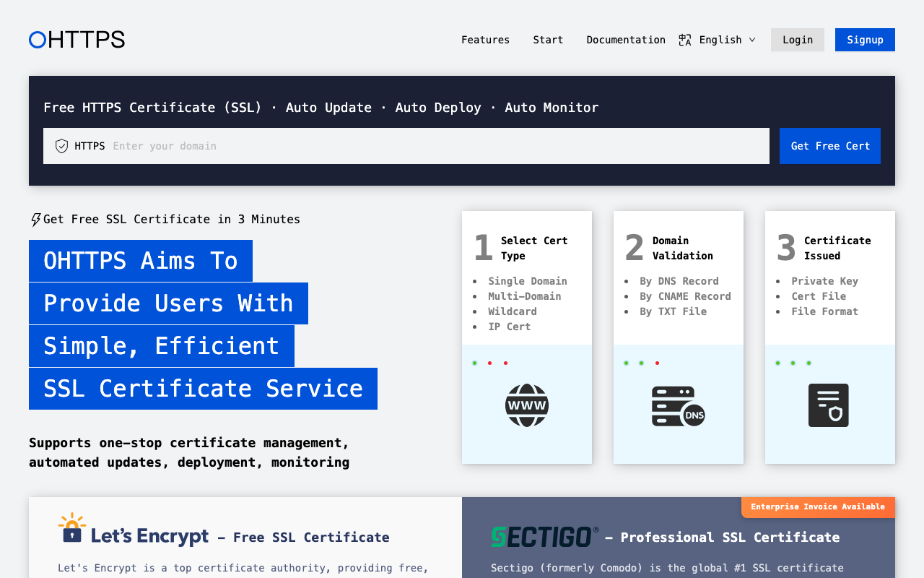Image resolution: width=924 pixels, height=578 pixels.
Task: Click the Let's Encrypt logo
Action: click(134, 530)
